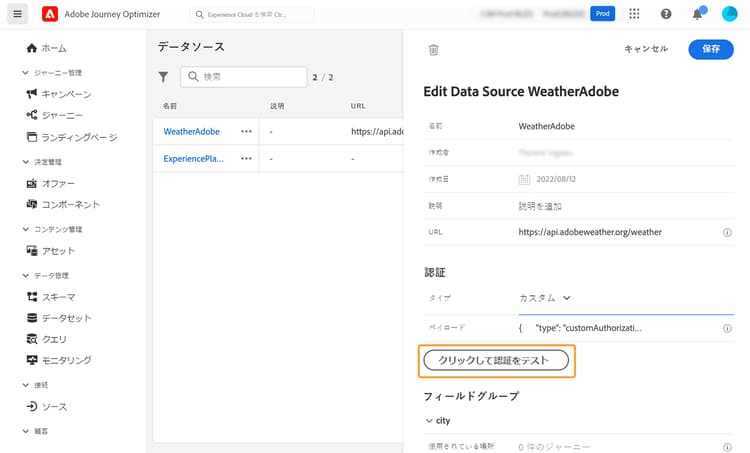750x453 pixels.
Task: Open スキーマ in the sidebar
Action: 51,297
